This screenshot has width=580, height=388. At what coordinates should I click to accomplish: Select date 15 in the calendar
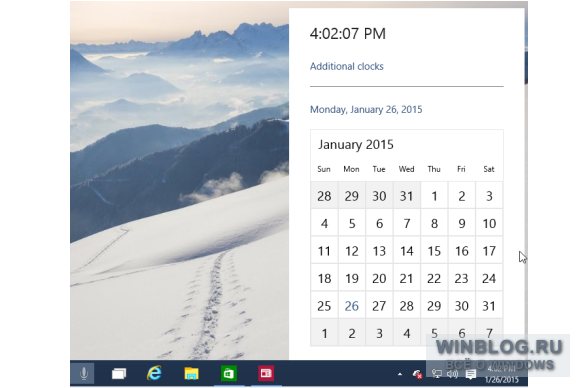[x=434, y=251]
